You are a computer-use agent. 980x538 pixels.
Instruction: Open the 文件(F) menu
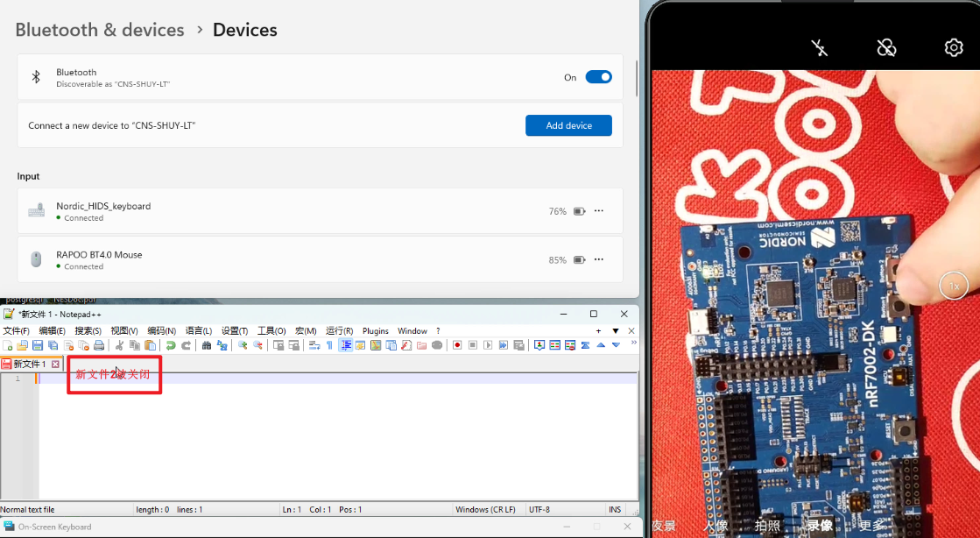coord(17,331)
